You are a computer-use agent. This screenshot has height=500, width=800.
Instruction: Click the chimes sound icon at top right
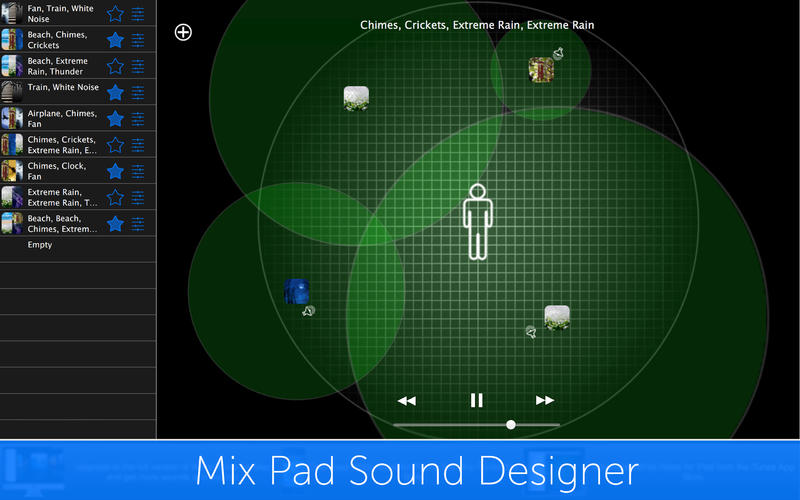(x=541, y=70)
